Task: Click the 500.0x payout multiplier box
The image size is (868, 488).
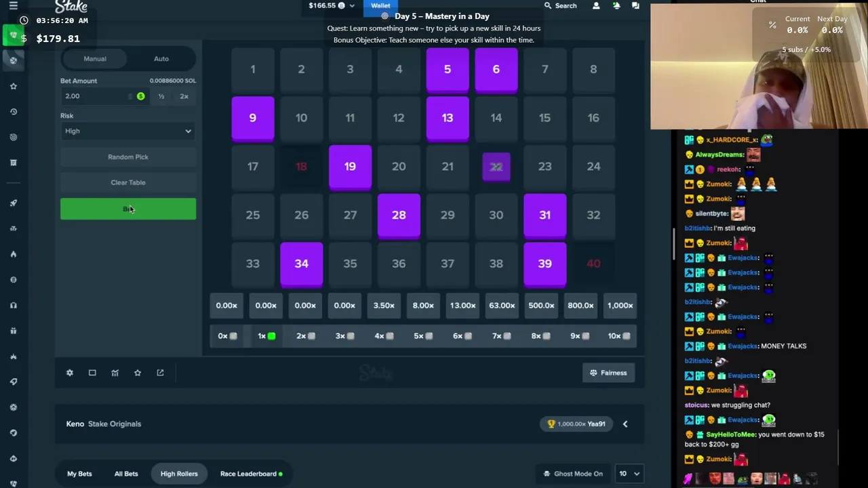Action: pos(541,306)
